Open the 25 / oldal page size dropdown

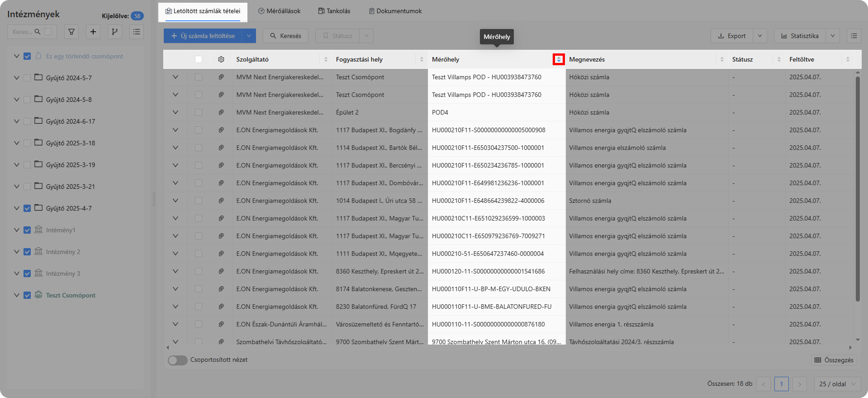[837, 384]
